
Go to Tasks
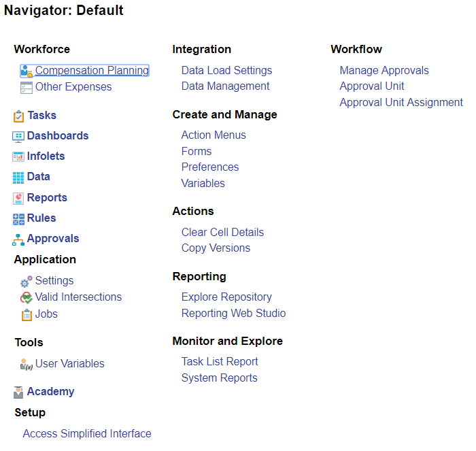tap(42, 116)
